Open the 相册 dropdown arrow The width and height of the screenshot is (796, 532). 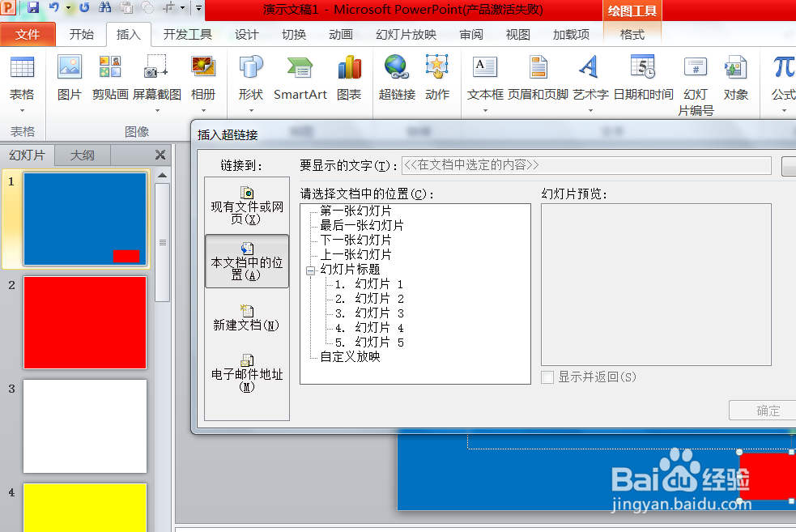(203, 111)
